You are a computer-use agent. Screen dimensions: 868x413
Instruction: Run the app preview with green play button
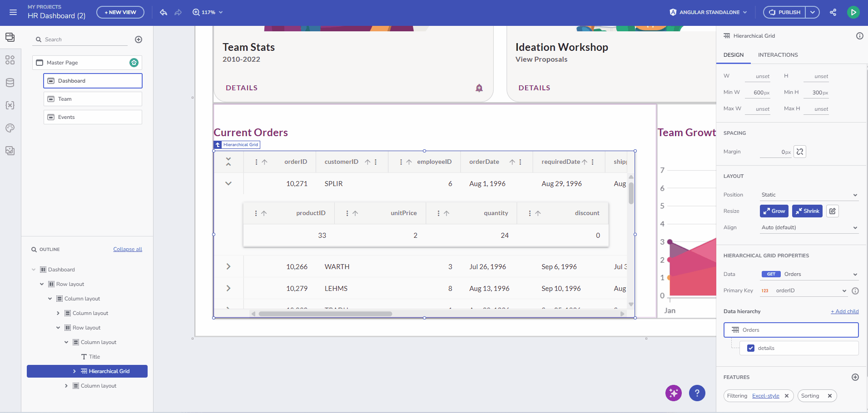853,12
